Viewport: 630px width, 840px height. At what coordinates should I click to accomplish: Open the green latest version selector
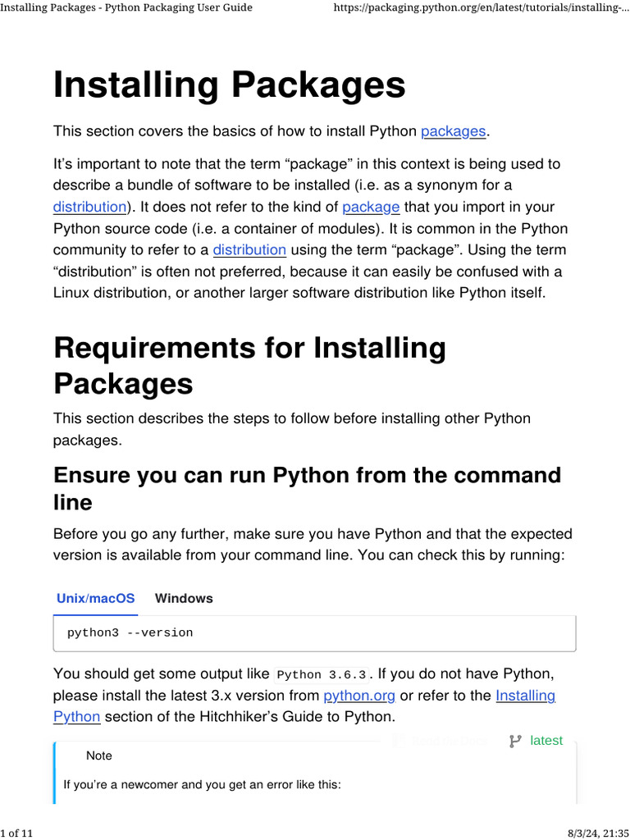point(546,741)
